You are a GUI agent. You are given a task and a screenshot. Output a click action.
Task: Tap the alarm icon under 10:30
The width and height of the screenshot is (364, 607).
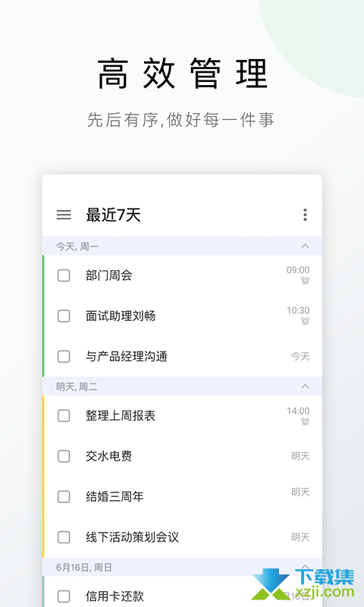tap(305, 321)
